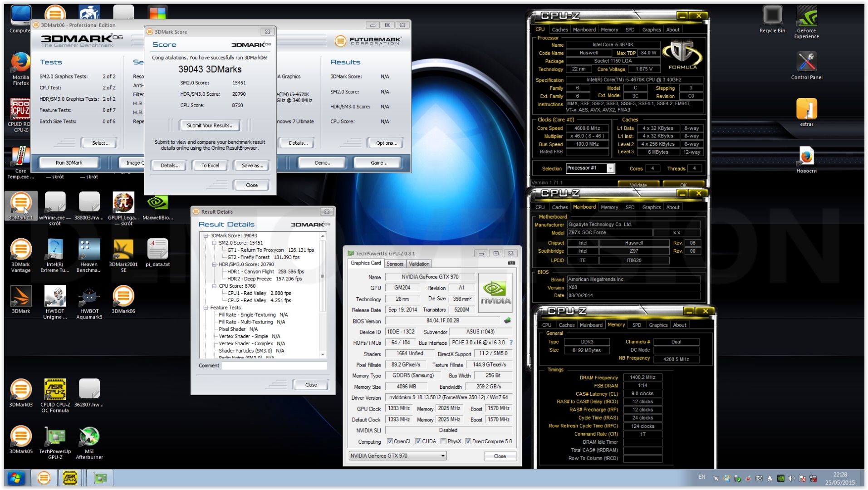The image size is (868, 490).
Task: Click the NVIDIA tray icon
Action: [x=780, y=478]
